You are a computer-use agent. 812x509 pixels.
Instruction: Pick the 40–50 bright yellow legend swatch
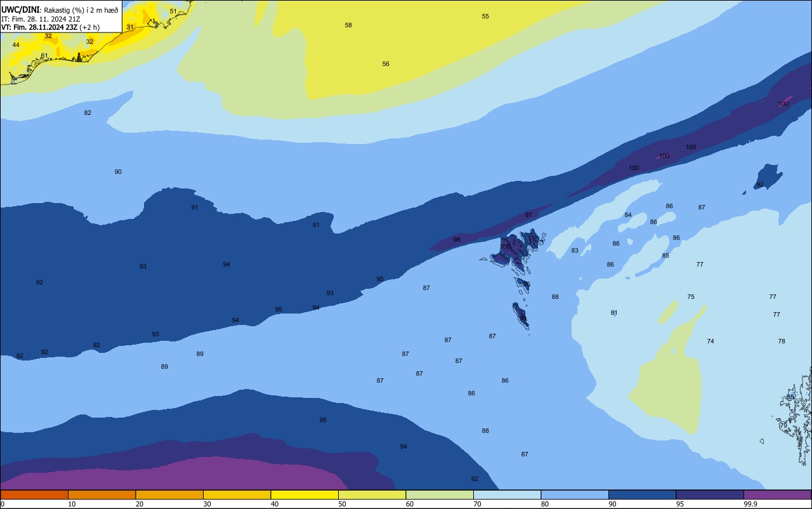click(304, 494)
